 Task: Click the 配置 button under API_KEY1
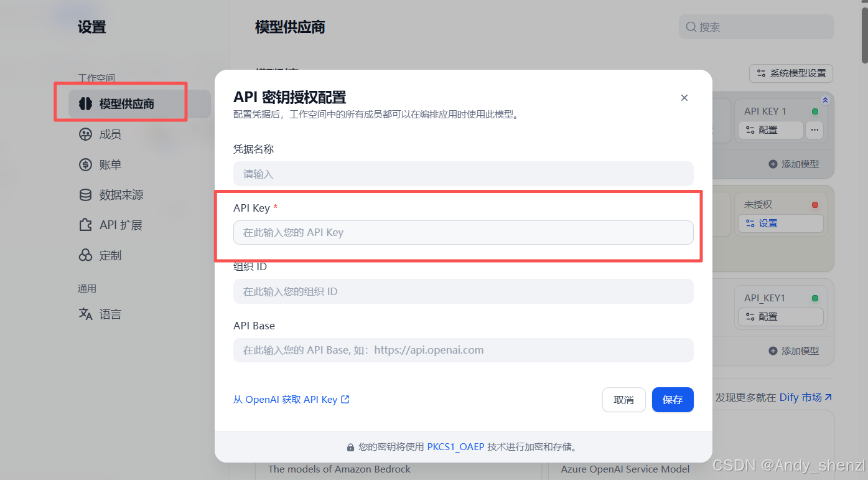click(781, 317)
